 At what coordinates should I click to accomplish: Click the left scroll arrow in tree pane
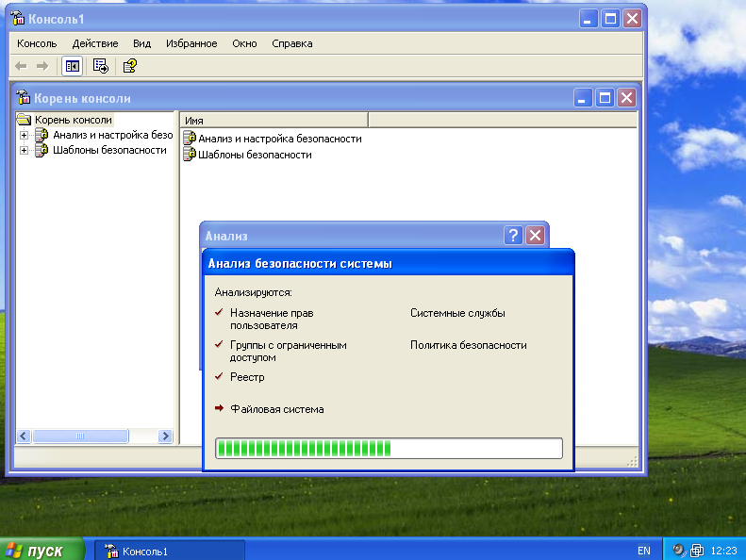coord(24,436)
